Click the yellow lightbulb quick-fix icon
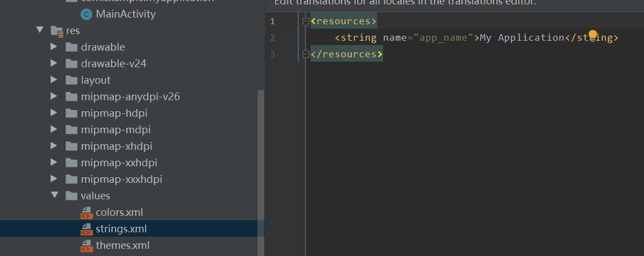Viewport: 644px width, 256px height. coord(592,36)
